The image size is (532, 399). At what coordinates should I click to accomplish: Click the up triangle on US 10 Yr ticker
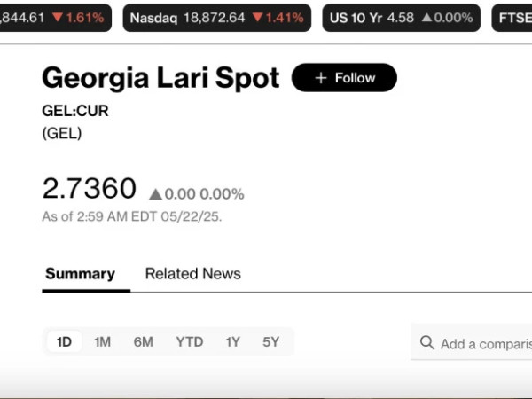point(426,17)
